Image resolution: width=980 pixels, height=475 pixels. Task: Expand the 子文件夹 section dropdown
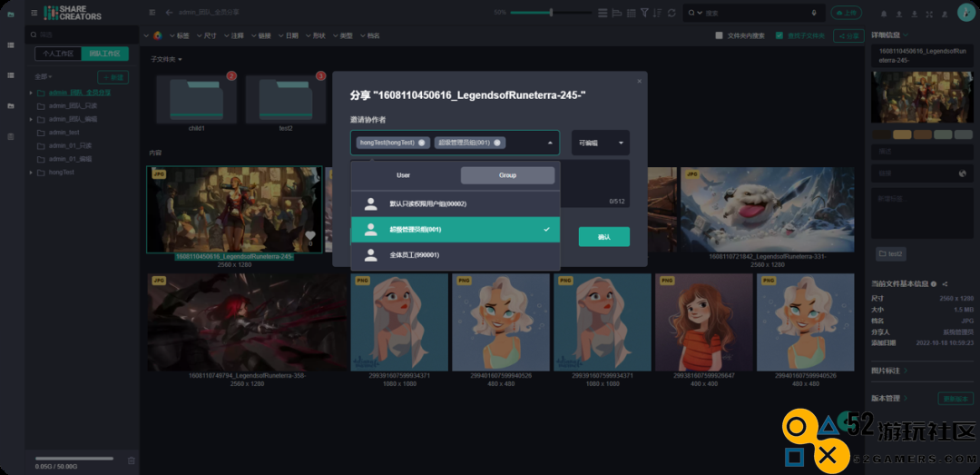click(166, 59)
